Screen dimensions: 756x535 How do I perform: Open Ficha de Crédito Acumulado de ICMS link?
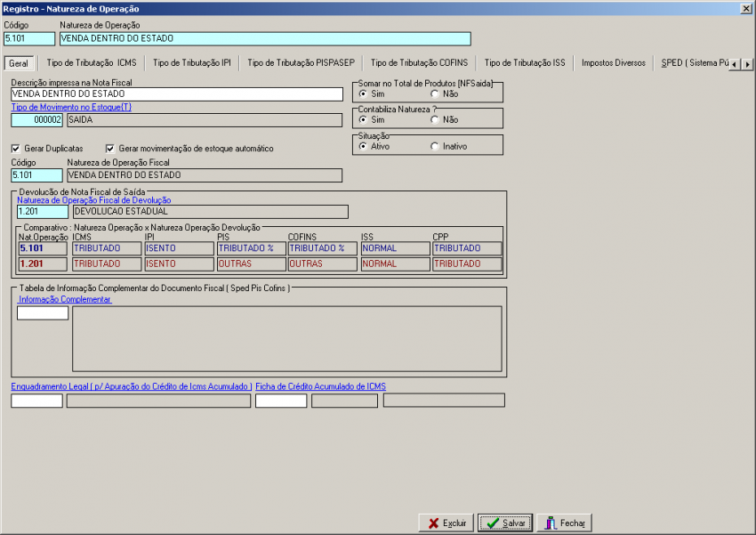[x=320, y=386]
